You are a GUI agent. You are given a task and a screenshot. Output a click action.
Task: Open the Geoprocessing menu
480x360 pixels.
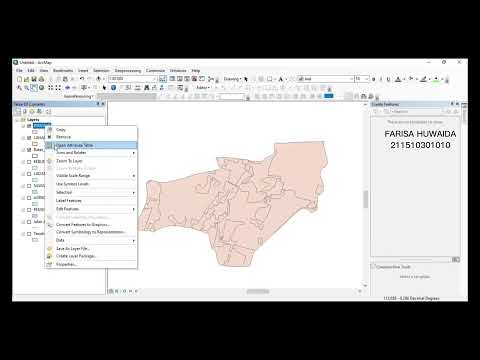[x=128, y=71]
